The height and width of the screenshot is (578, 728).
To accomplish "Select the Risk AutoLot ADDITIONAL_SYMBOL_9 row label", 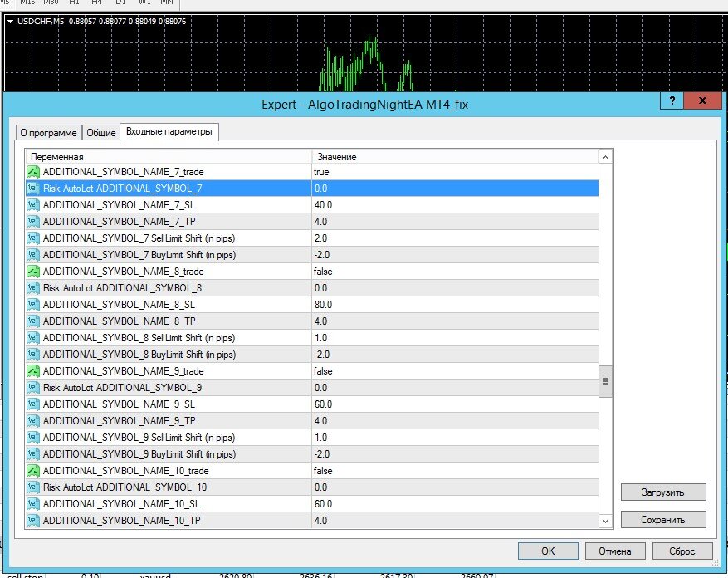I will 123,388.
